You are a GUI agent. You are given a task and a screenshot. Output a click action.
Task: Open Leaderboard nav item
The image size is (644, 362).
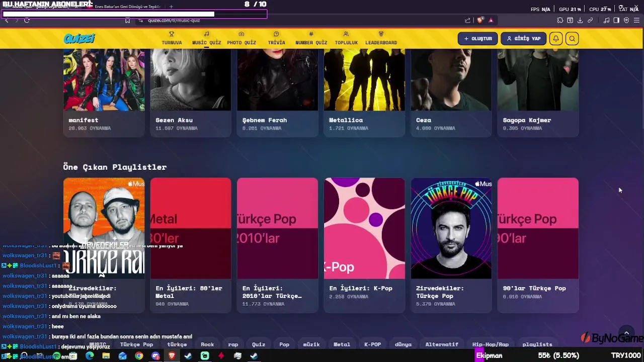click(x=381, y=39)
